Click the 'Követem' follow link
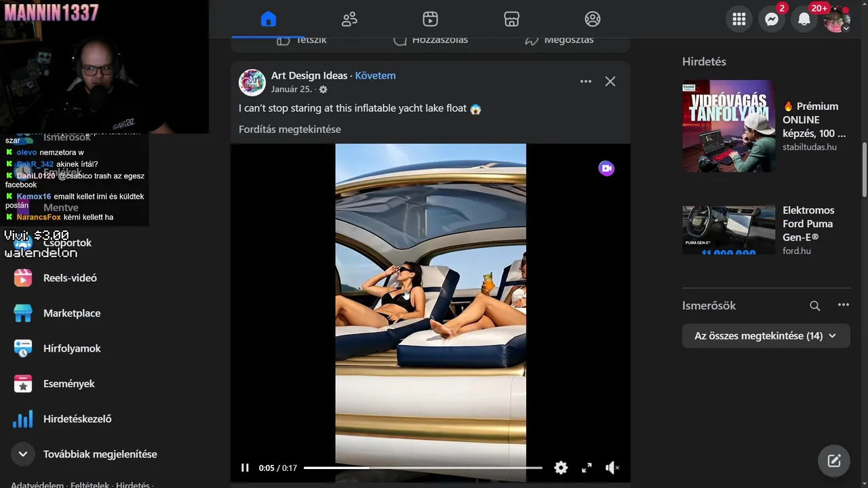The image size is (868, 488). 375,75
